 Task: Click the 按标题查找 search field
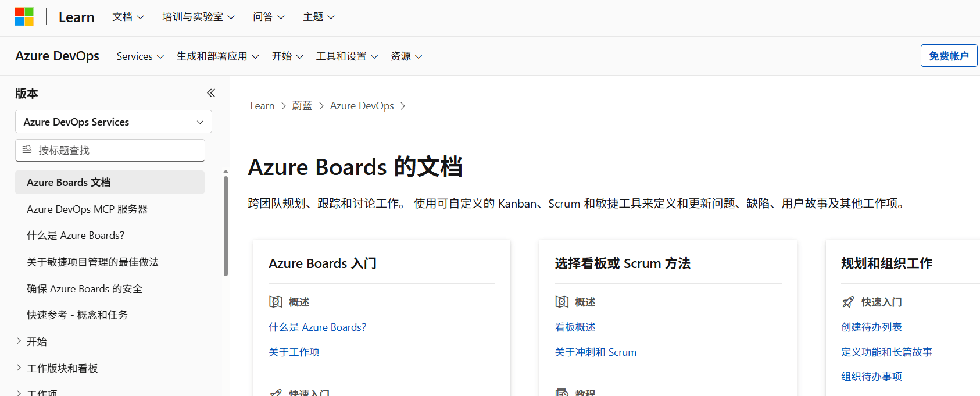[x=110, y=150]
